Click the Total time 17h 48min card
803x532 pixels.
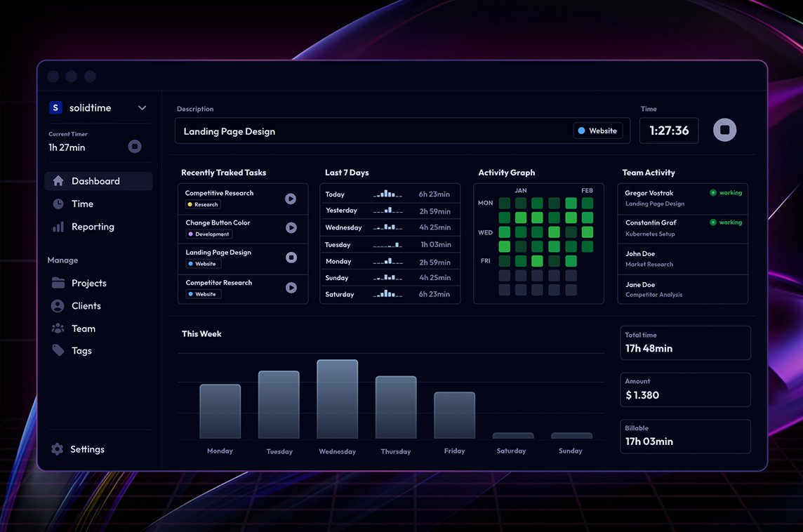click(685, 343)
